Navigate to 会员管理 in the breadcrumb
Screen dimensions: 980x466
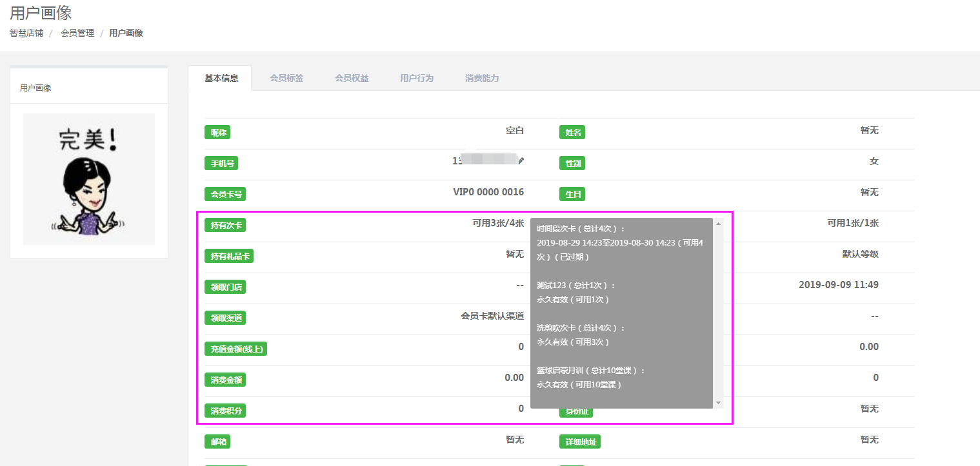pos(77,33)
